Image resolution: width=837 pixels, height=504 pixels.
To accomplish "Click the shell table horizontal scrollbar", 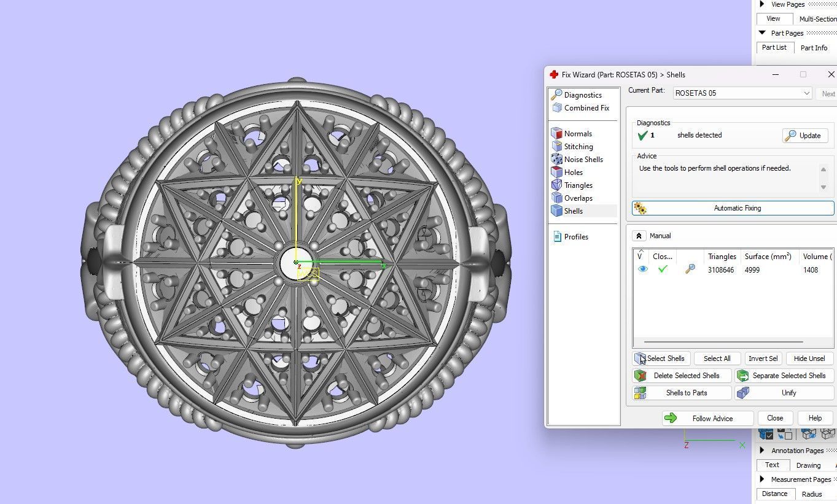I will (x=723, y=342).
